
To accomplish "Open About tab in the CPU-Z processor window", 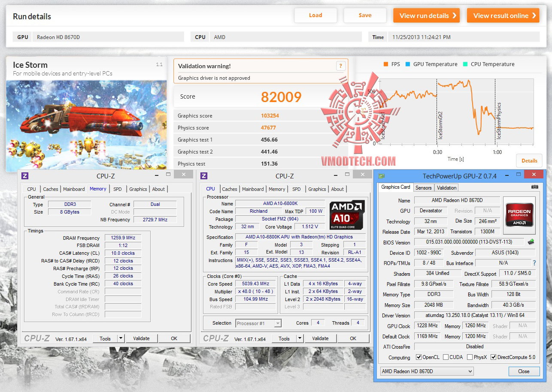I will pos(337,189).
